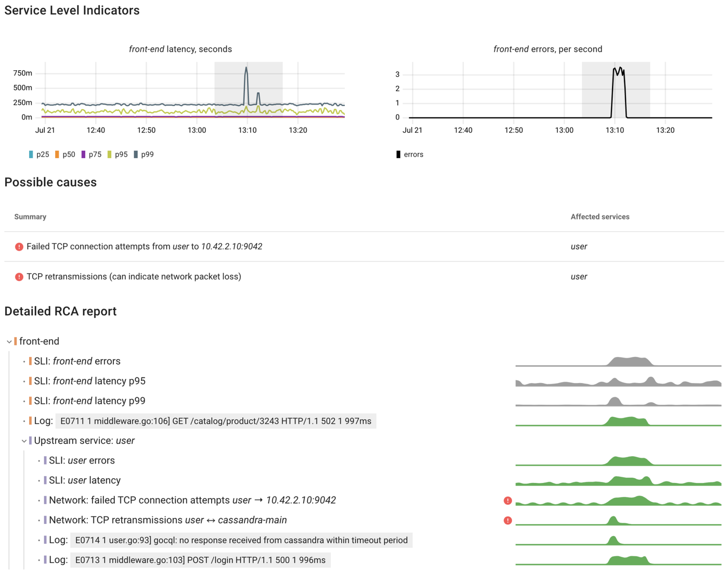Open the Failed TCP connection attempts cause row

145,246
